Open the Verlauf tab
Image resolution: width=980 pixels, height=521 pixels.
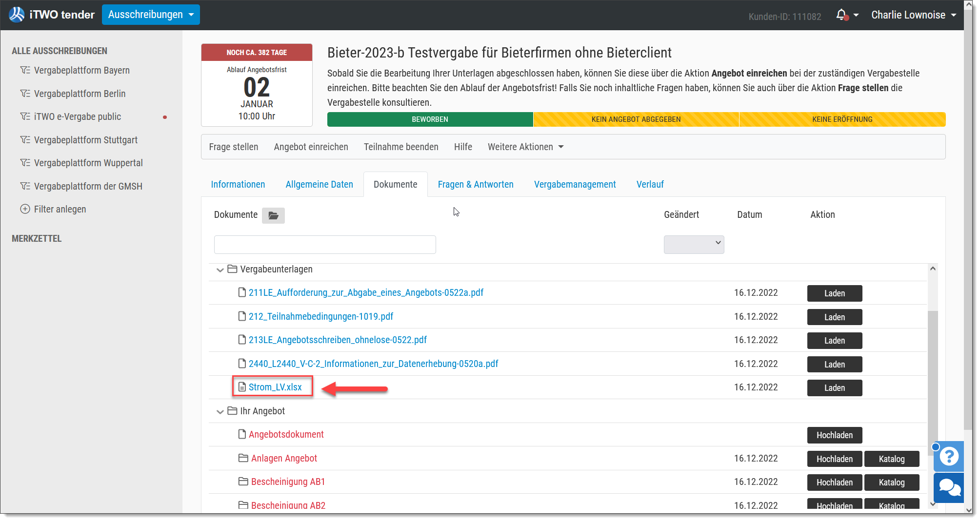(x=650, y=184)
